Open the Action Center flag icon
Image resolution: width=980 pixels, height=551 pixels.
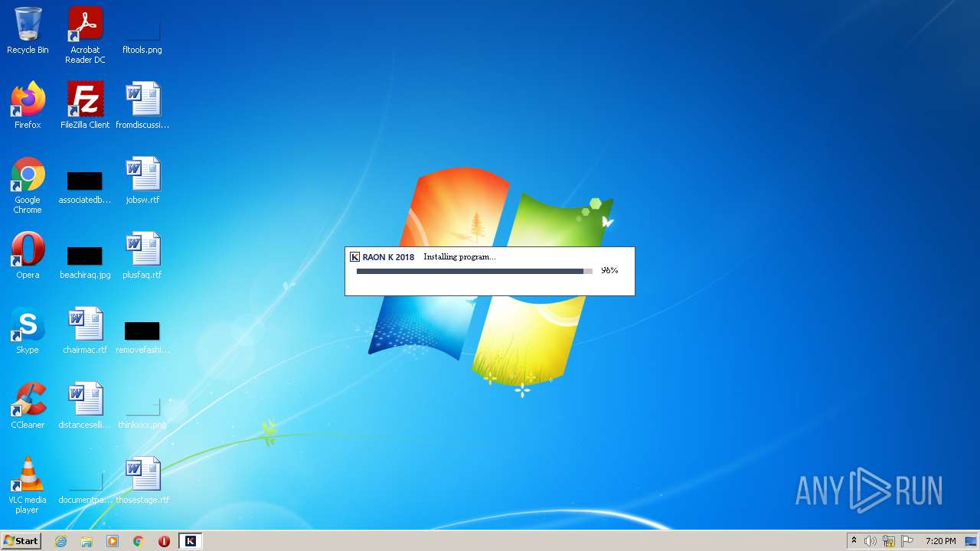(x=907, y=541)
